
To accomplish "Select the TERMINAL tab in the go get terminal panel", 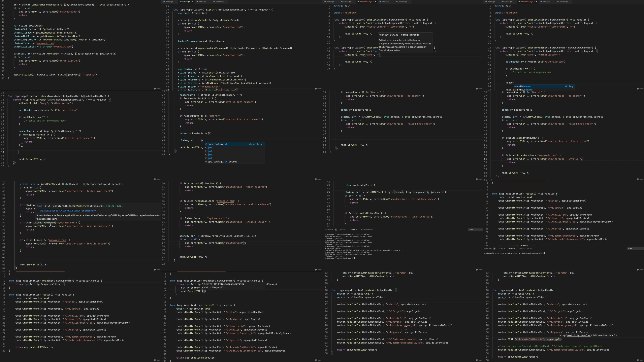I will point(512,249).
